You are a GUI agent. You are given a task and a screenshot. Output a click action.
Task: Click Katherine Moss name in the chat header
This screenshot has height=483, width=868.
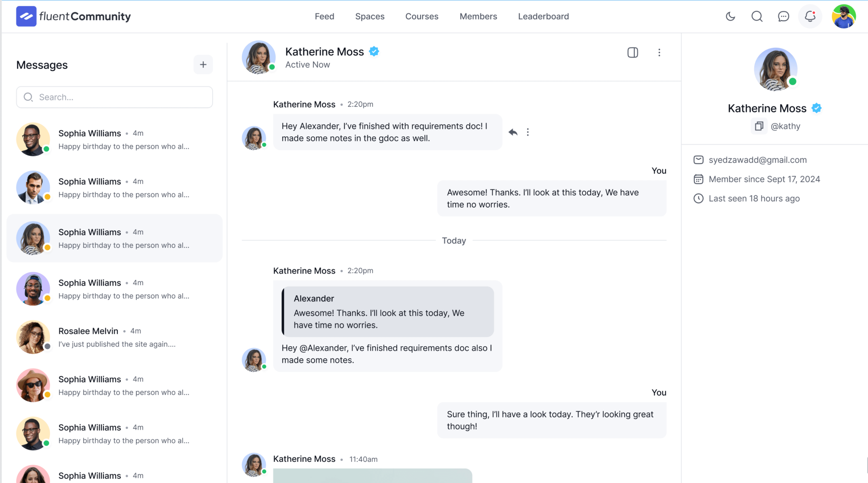(324, 51)
